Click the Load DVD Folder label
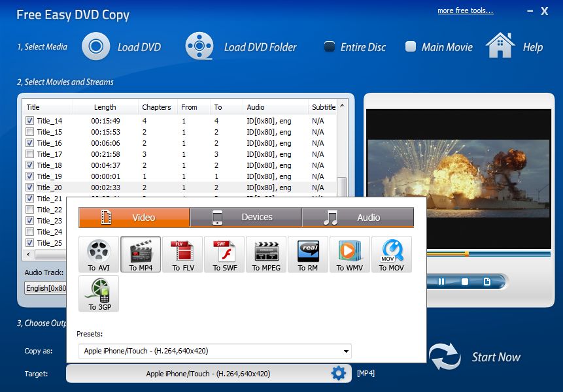Image resolution: width=563 pixels, height=392 pixels. (x=260, y=47)
